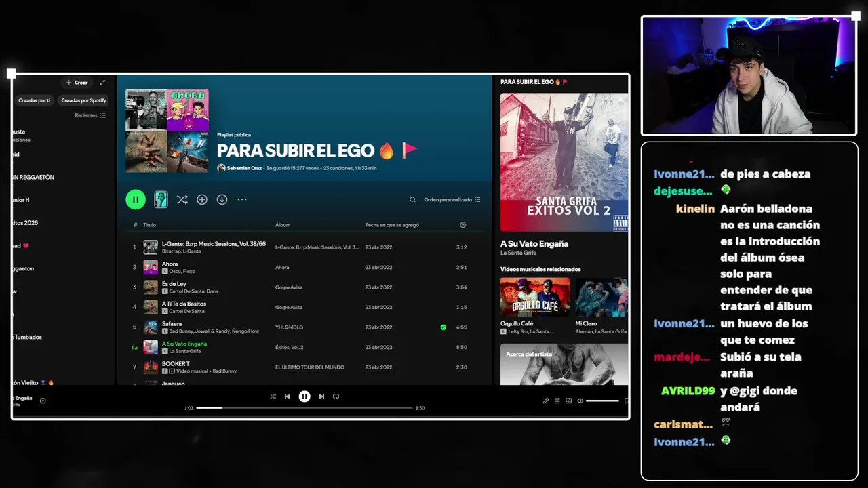The height and width of the screenshot is (488, 868).
Task: Click the A Su Vato Engaña track title
Action: 184,344
